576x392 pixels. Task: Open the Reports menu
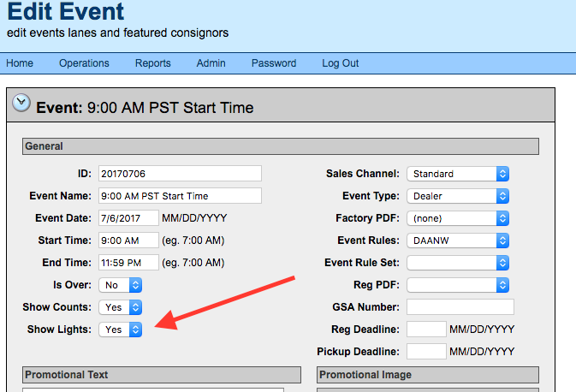153,63
